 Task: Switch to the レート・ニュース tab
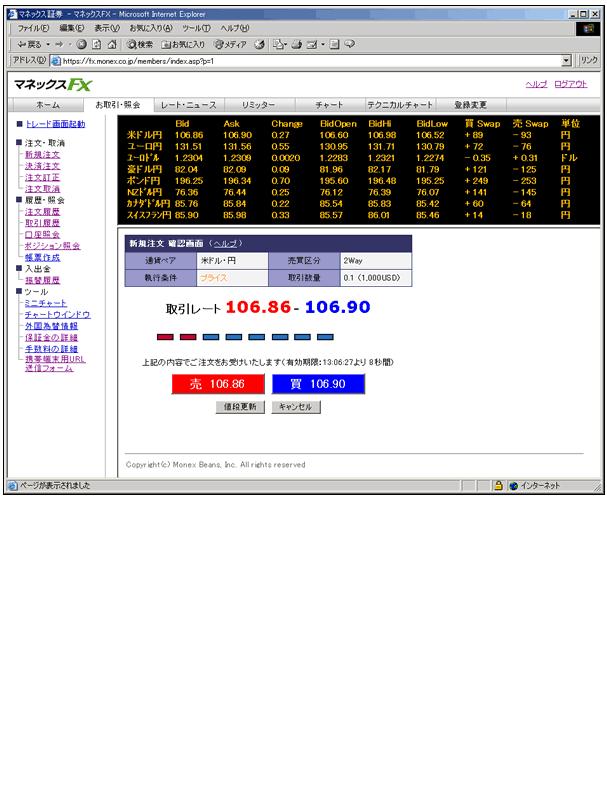pyautogui.click(x=188, y=105)
